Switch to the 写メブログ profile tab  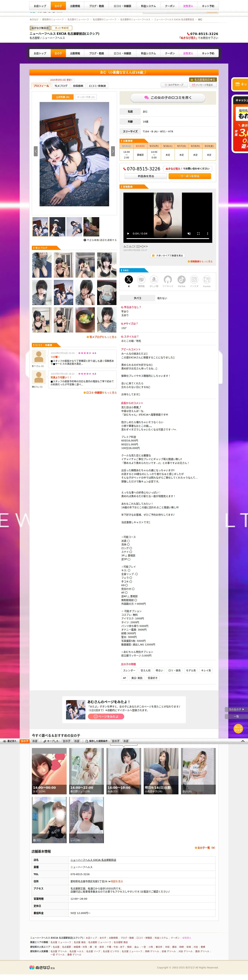click(61, 86)
